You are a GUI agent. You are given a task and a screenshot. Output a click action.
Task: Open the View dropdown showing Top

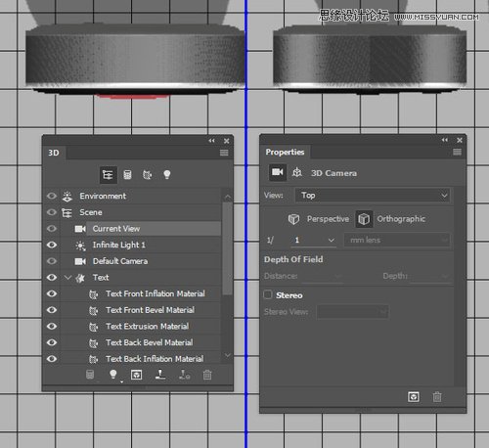[x=373, y=196]
